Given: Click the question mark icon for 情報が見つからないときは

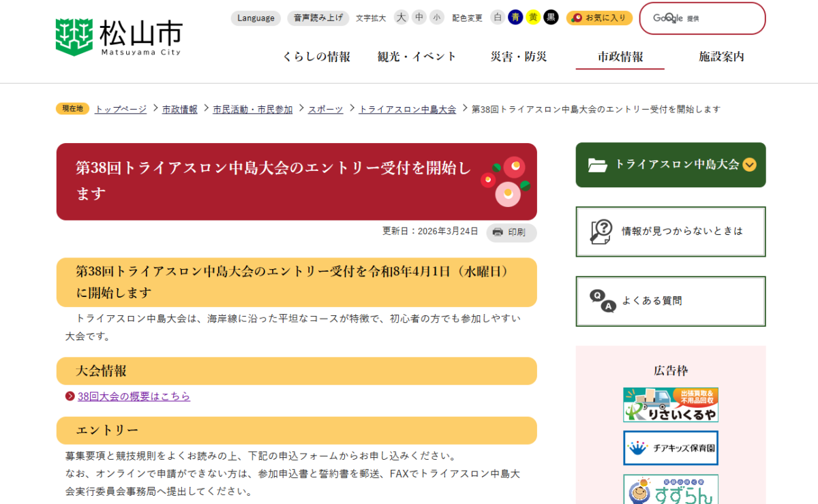Looking at the screenshot, I should click(x=601, y=232).
